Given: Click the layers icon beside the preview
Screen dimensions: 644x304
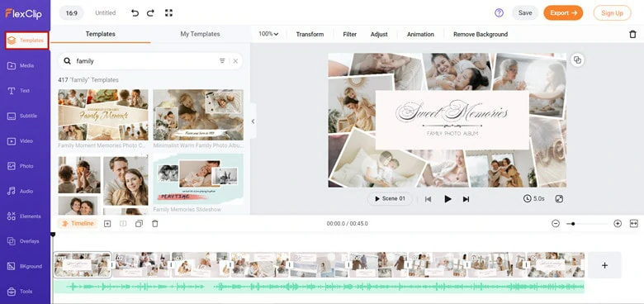Looking at the screenshot, I should [577, 60].
